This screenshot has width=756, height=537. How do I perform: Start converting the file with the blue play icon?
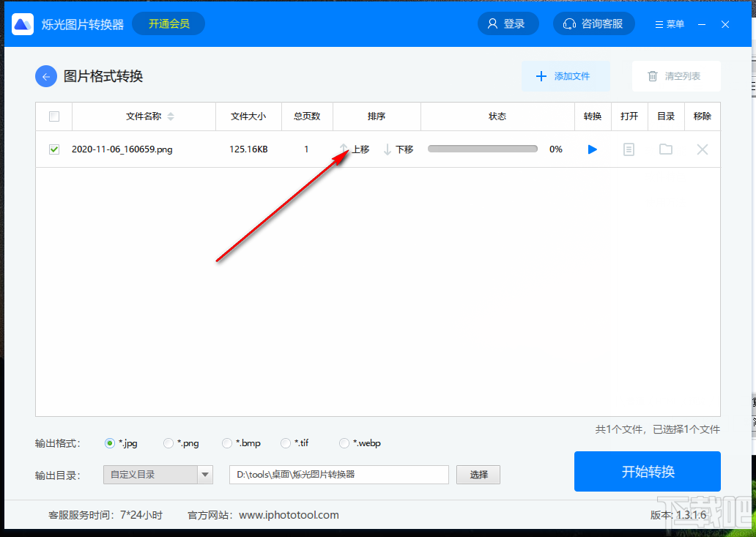(592, 149)
